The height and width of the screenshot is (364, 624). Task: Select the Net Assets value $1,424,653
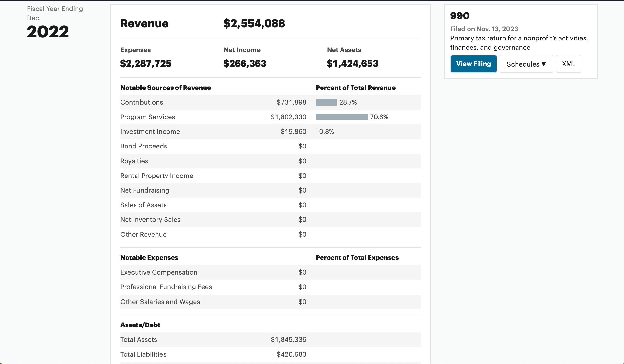coord(352,64)
